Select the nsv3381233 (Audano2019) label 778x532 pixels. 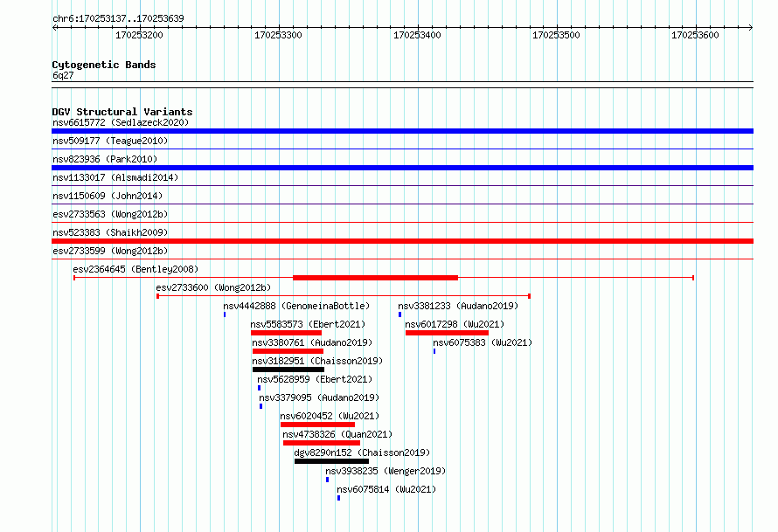click(458, 306)
